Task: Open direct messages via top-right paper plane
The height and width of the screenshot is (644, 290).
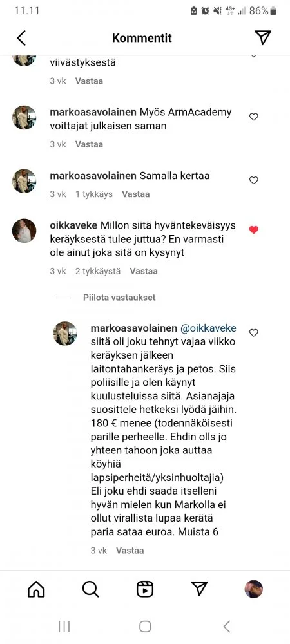Action: (262, 37)
